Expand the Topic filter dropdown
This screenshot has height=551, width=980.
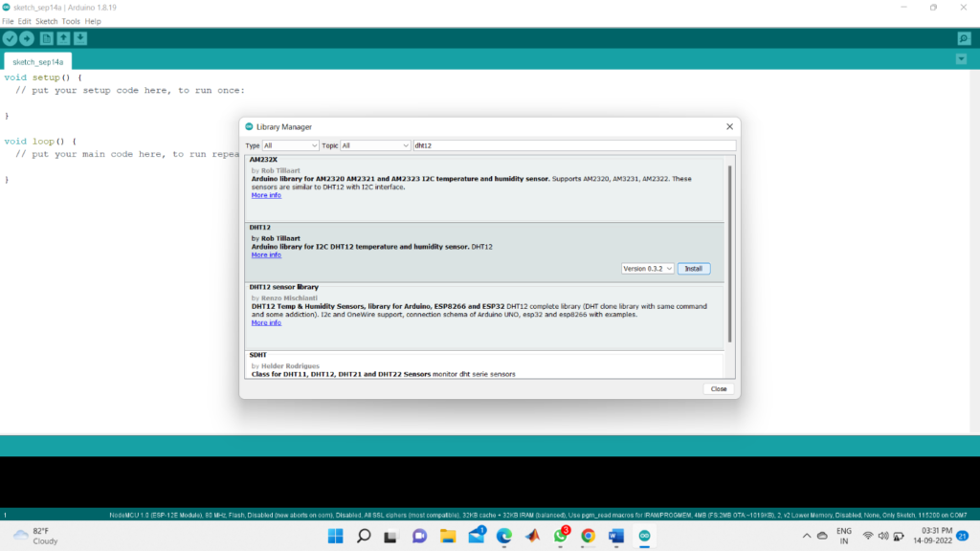[x=375, y=145]
